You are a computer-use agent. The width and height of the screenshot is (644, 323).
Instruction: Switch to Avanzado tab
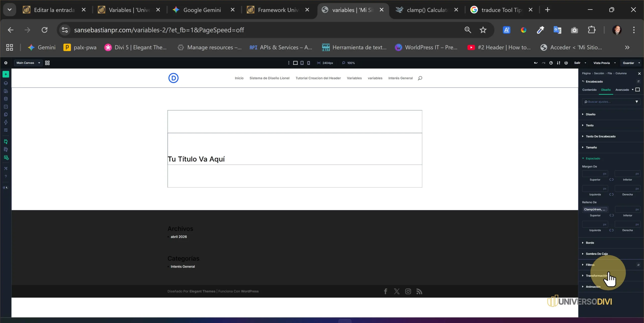tap(622, 90)
